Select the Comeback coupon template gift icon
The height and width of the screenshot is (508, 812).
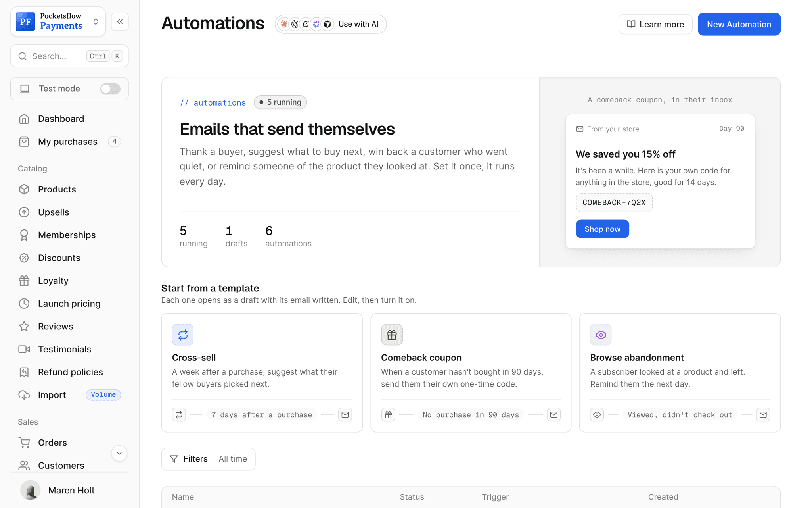(392, 335)
